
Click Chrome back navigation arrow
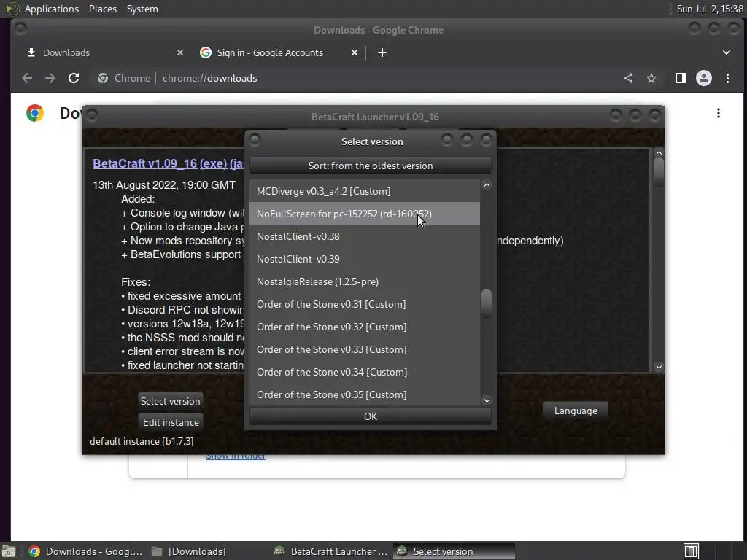27,78
